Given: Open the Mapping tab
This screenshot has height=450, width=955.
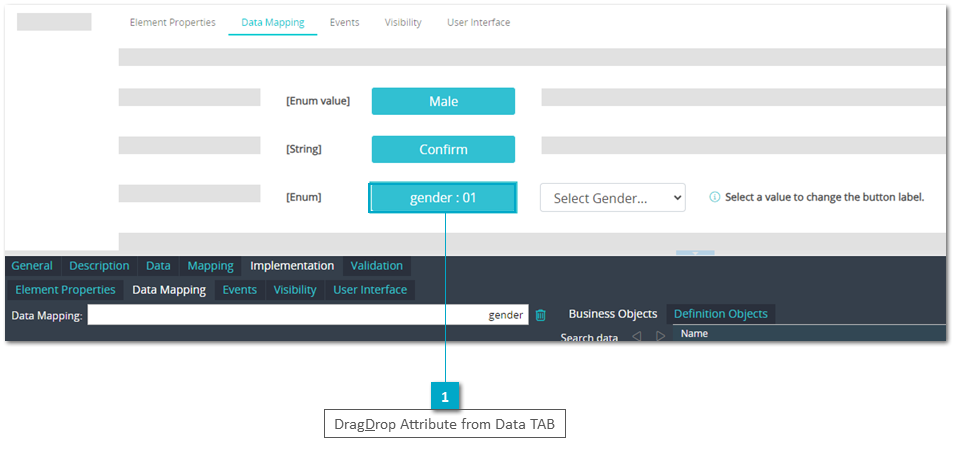Looking at the screenshot, I should click(x=211, y=266).
